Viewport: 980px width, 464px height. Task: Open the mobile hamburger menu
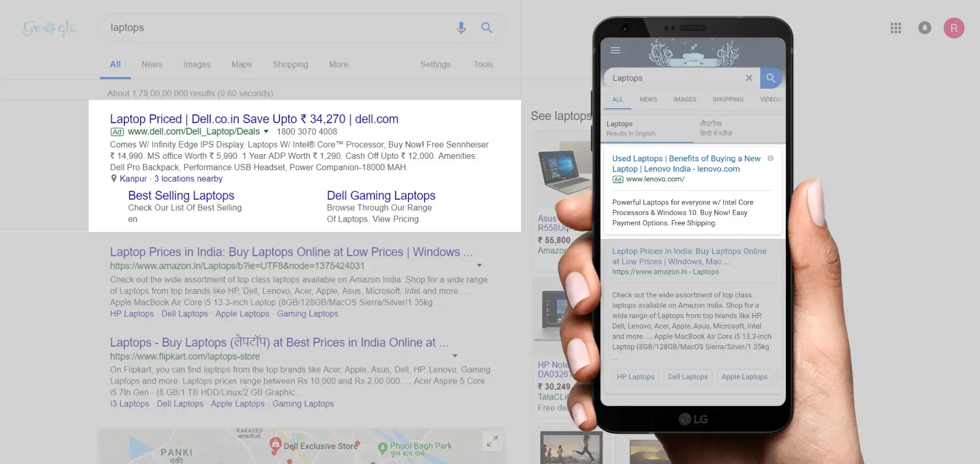(x=615, y=51)
